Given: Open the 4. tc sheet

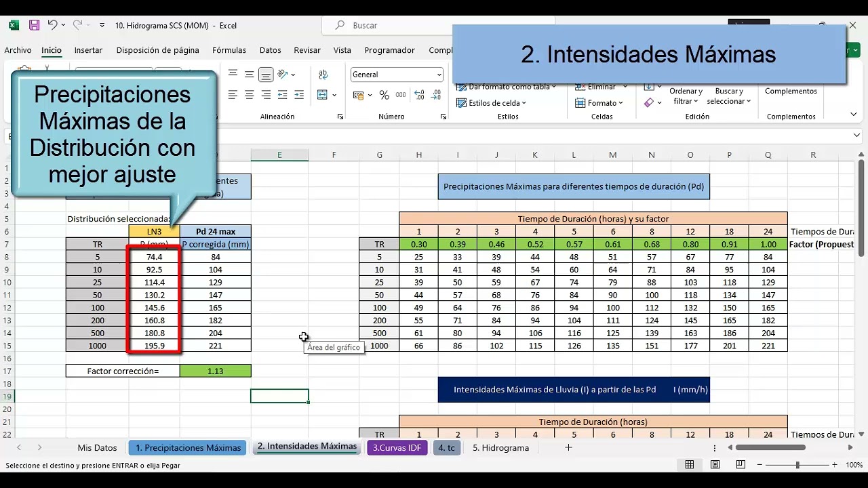Looking at the screenshot, I should [x=446, y=447].
